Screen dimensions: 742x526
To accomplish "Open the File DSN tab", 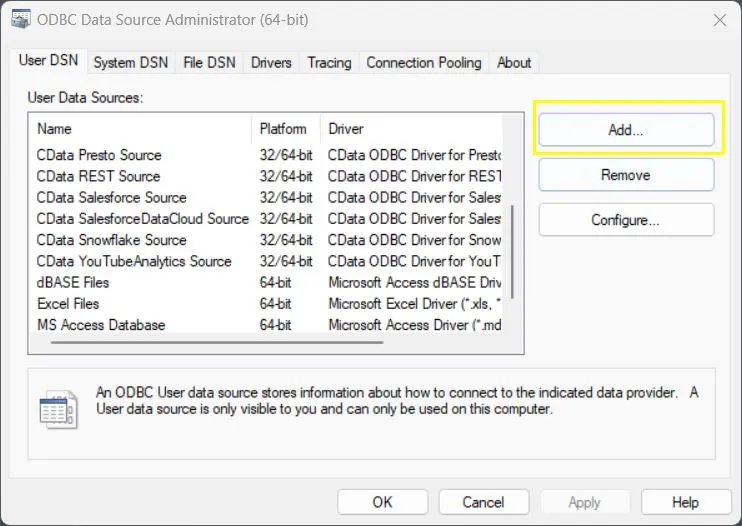I will tap(209, 62).
